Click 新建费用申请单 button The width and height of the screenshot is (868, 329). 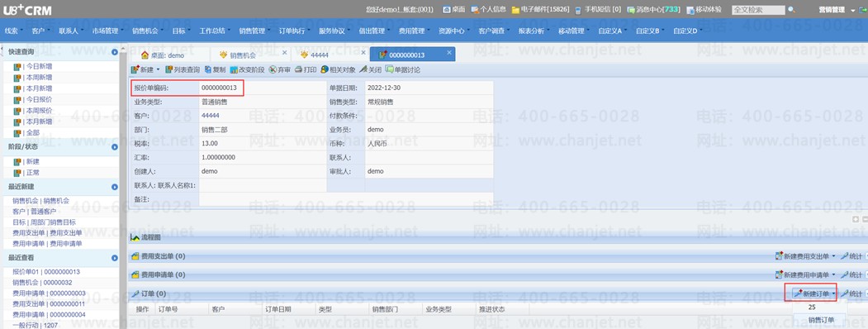805,274
